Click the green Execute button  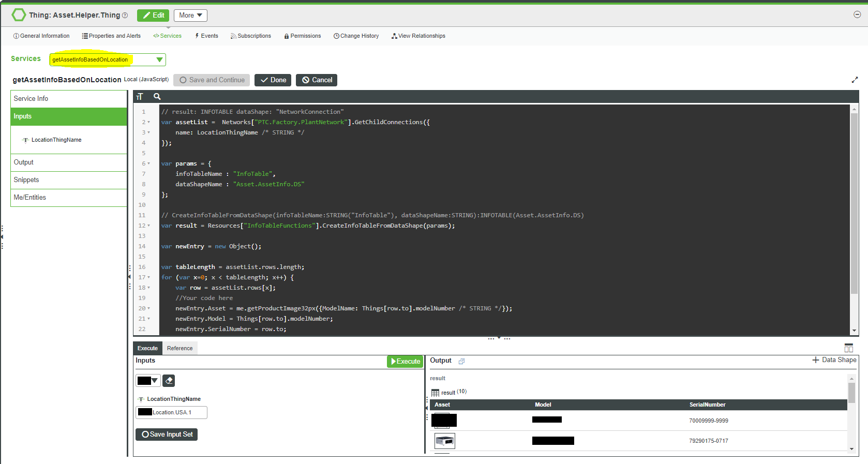(405, 361)
